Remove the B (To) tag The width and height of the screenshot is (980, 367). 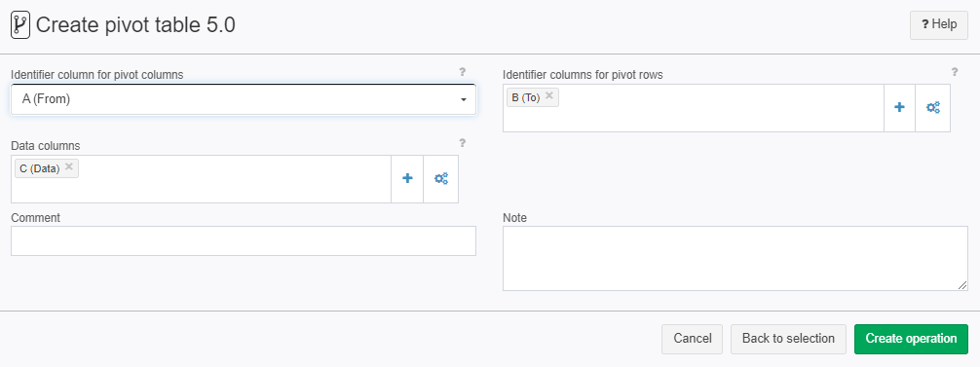[x=548, y=96]
